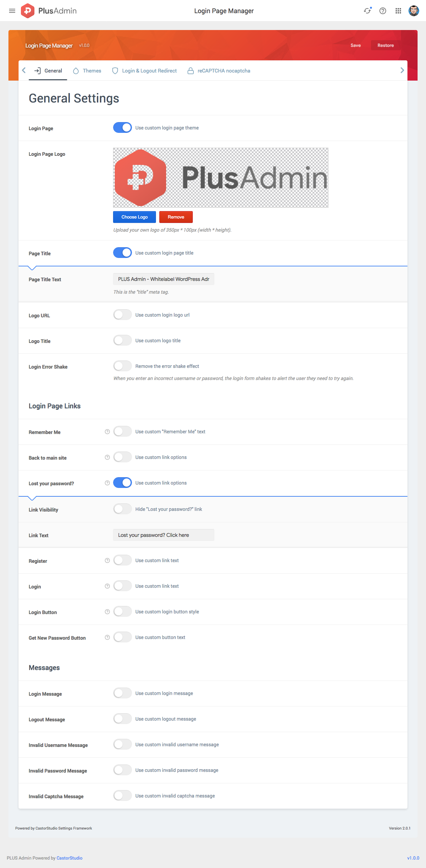The height and width of the screenshot is (868, 426).
Task: Disable the custom login page theme toggle
Action: pos(123,128)
